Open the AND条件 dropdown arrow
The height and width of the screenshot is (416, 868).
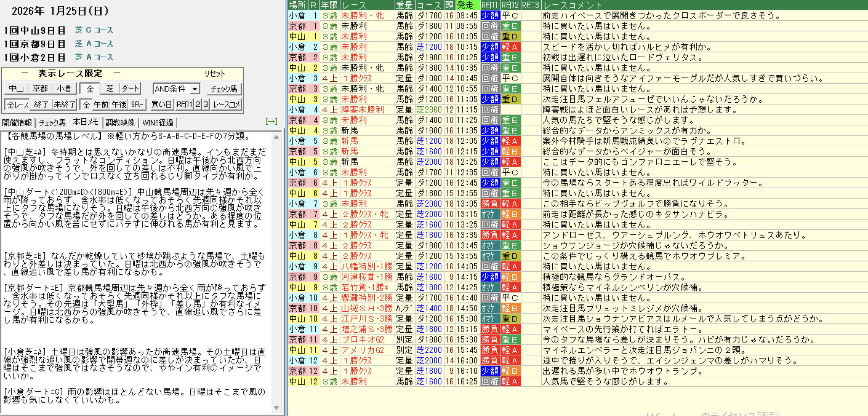[x=195, y=89]
